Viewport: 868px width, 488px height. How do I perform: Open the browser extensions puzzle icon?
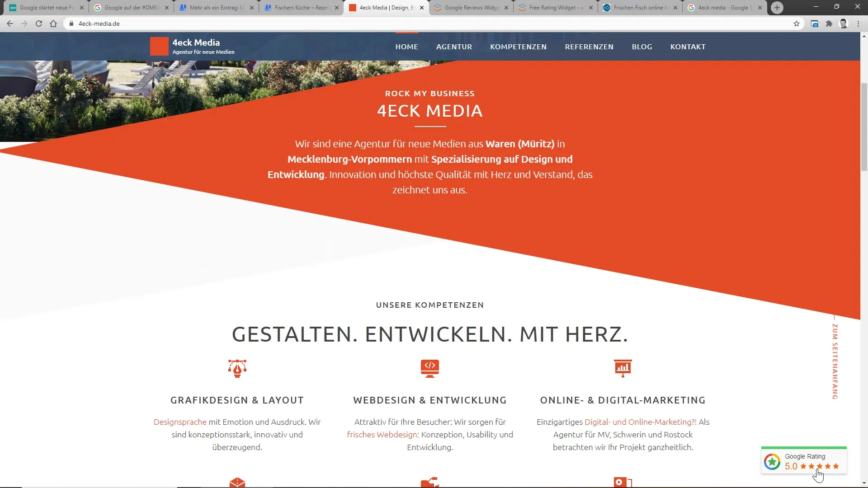point(829,23)
